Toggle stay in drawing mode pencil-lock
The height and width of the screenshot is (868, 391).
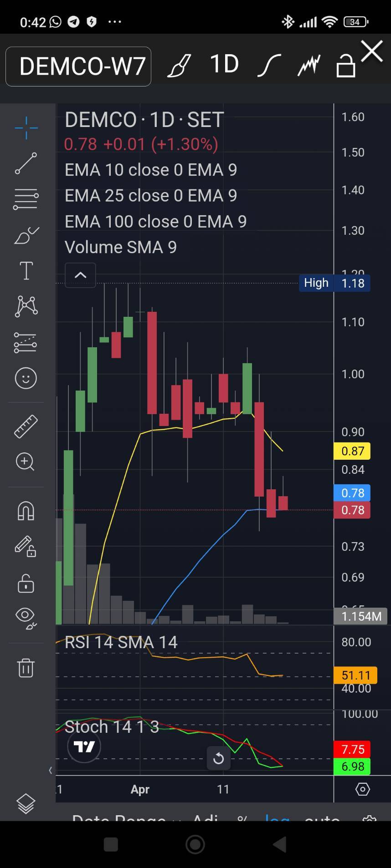[26, 547]
